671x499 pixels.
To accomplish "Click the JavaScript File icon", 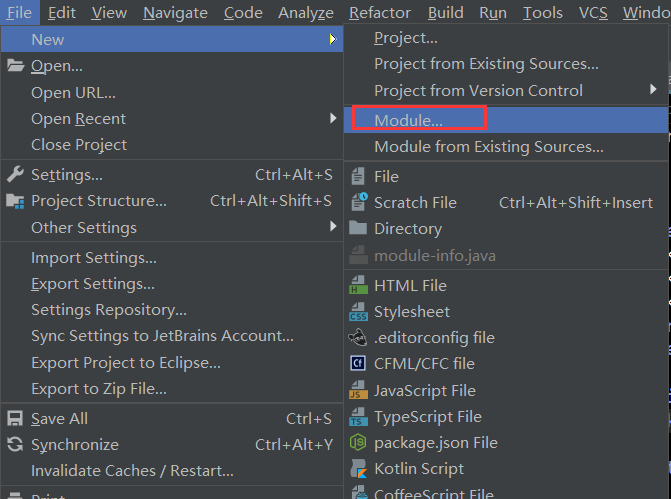I will pyautogui.click(x=358, y=391).
